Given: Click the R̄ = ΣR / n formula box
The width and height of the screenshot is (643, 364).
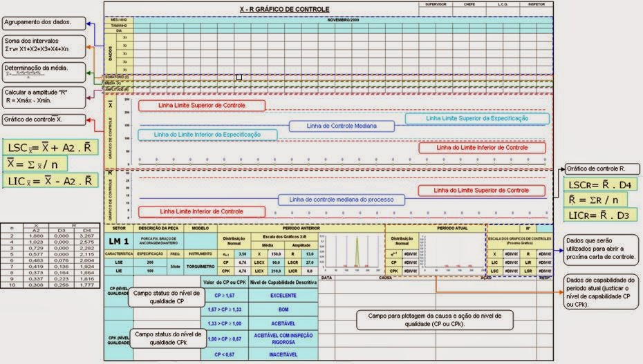Looking at the screenshot, I should (595, 200).
